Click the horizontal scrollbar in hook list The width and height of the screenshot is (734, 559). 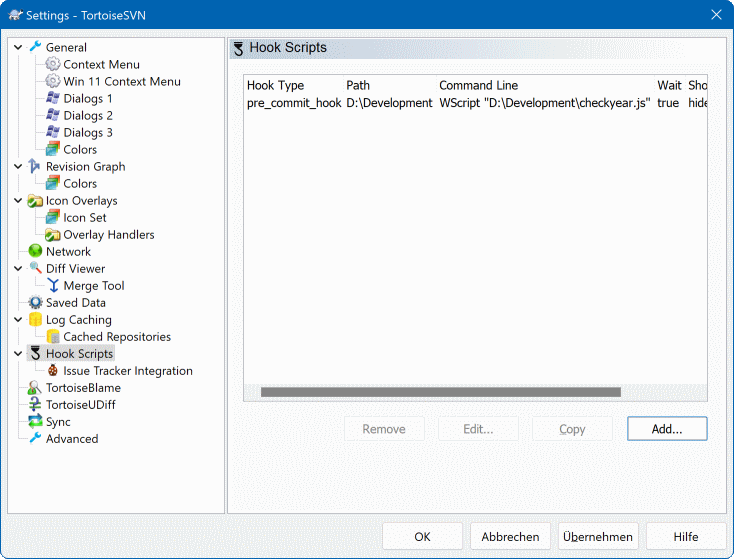(441, 392)
